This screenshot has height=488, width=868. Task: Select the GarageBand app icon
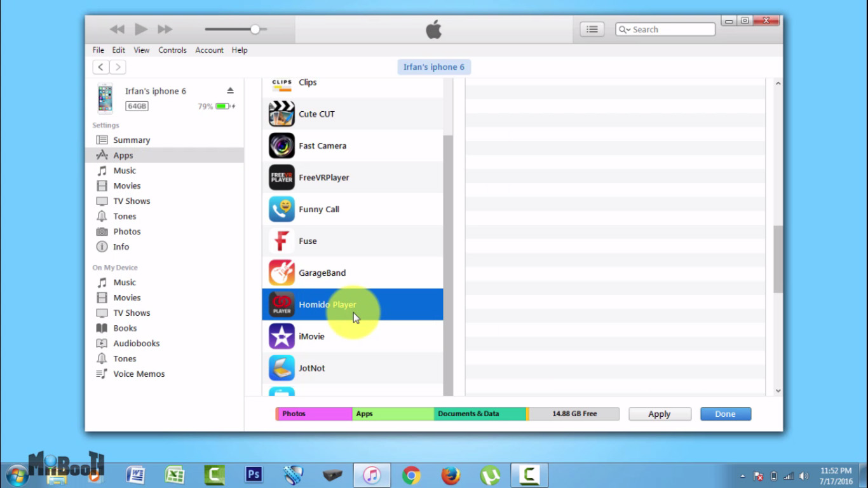coord(281,273)
